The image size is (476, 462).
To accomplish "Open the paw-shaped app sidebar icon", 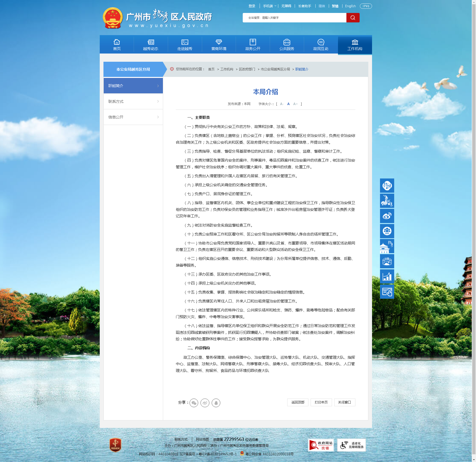I will 387,231.
